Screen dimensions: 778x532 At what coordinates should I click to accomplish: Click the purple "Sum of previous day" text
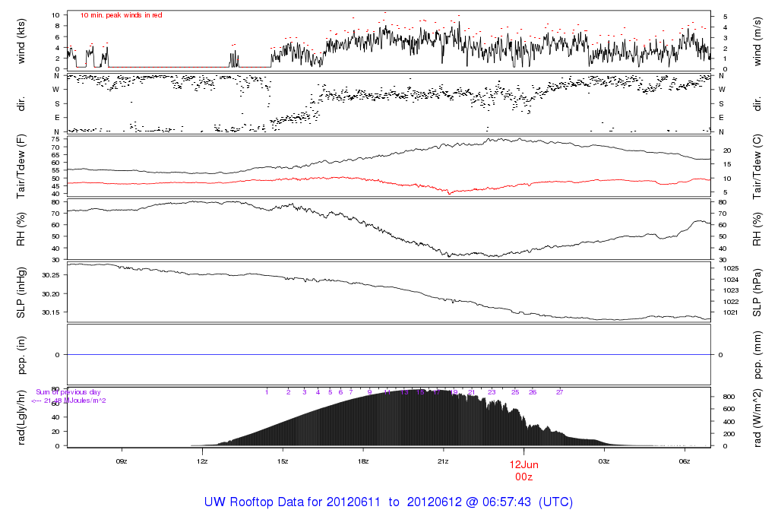[x=68, y=392]
